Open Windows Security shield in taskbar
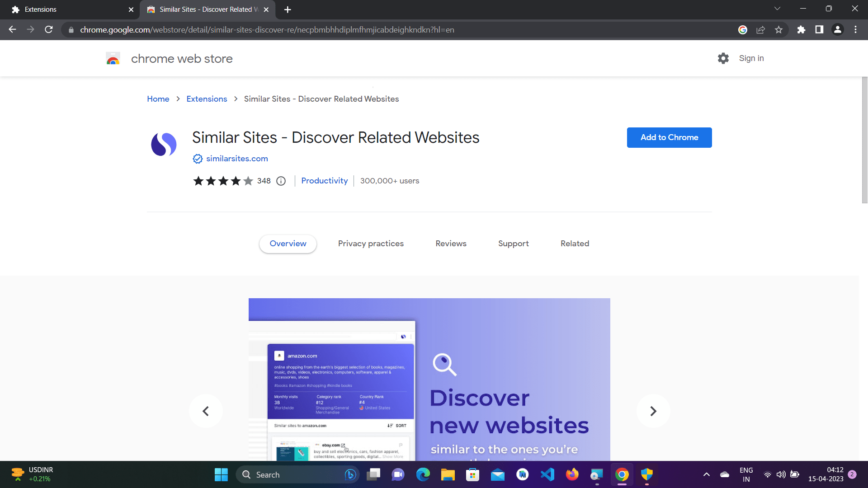This screenshot has width=868, height=488. click(647, 474)
